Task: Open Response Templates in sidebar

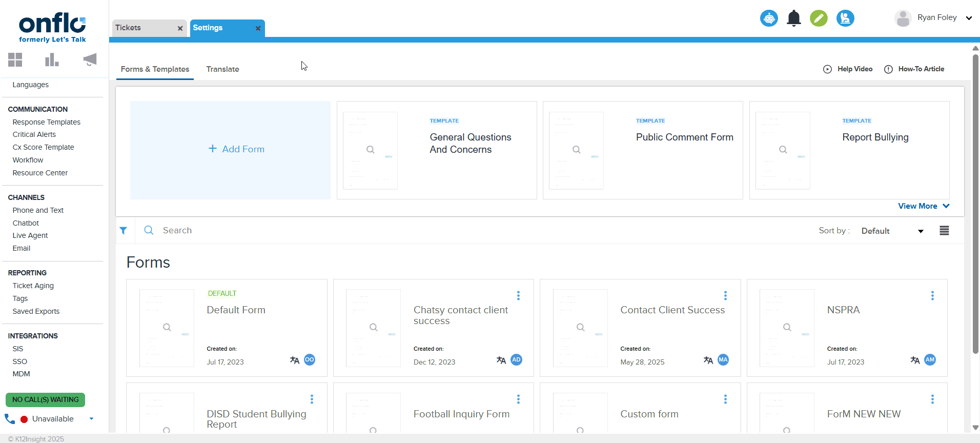Action: click(x=47, y=122)
